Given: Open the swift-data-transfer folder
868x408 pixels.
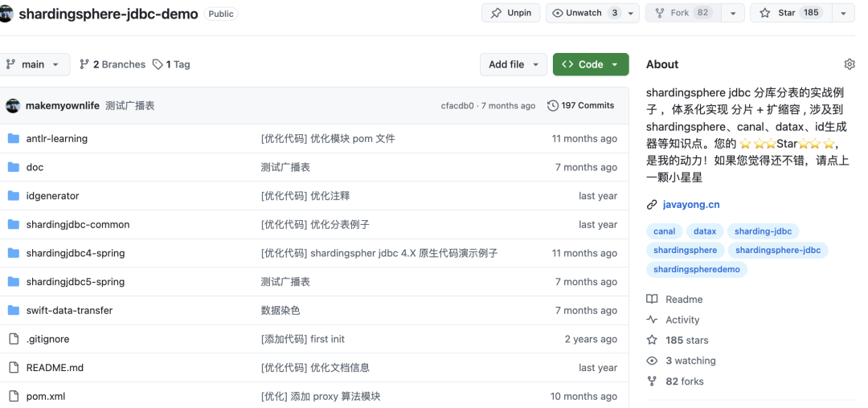Looking at the screenshot, I should (x=69, y=311).
